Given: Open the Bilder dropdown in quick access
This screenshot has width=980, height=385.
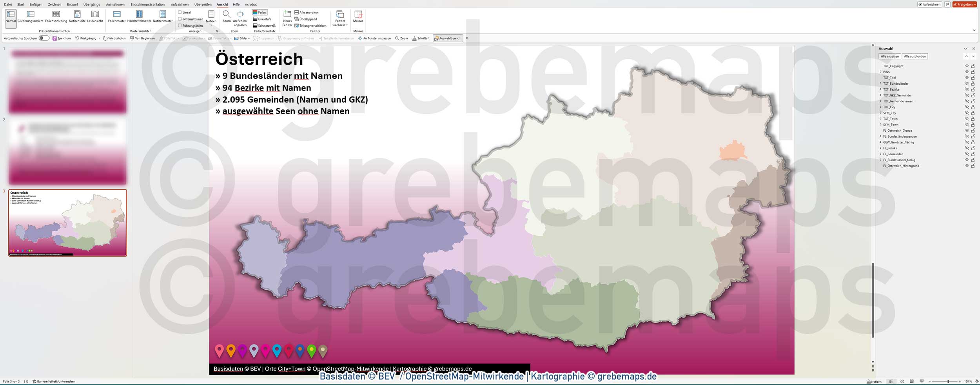Looking at the screenshot, I should [242, 38].
